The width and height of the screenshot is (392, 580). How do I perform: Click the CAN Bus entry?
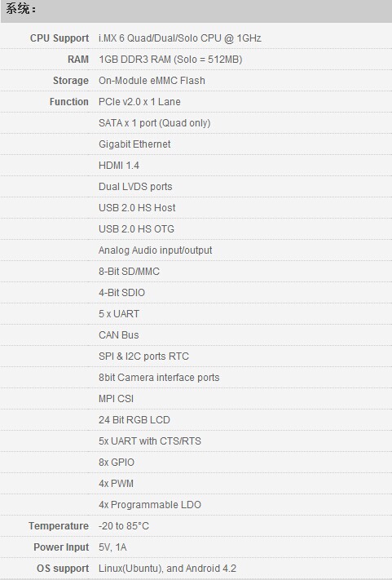tap(119, 334)
